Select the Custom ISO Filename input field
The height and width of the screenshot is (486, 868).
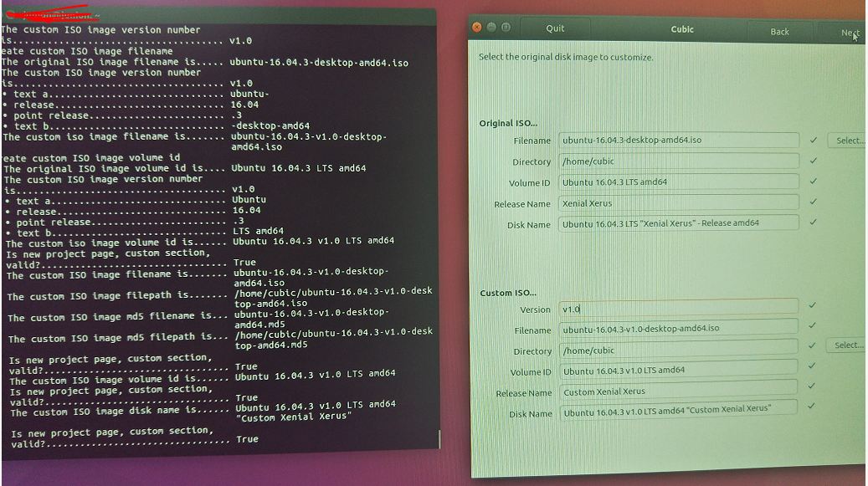coord(678,327)
